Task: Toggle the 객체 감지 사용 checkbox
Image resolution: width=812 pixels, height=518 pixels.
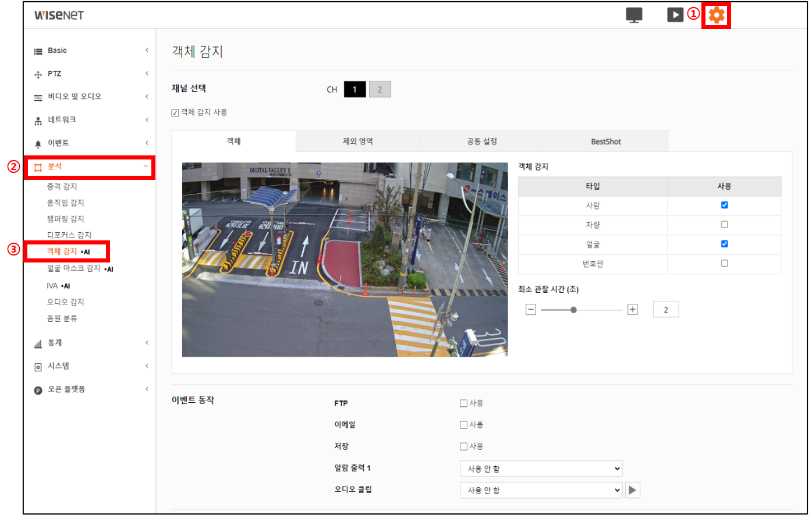Action: 175,113
